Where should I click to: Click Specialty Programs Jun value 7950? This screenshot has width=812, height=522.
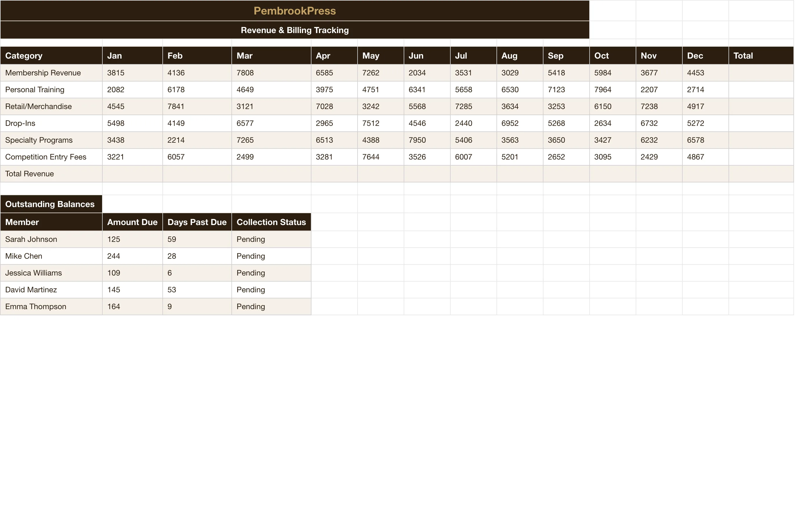(427, 140)
